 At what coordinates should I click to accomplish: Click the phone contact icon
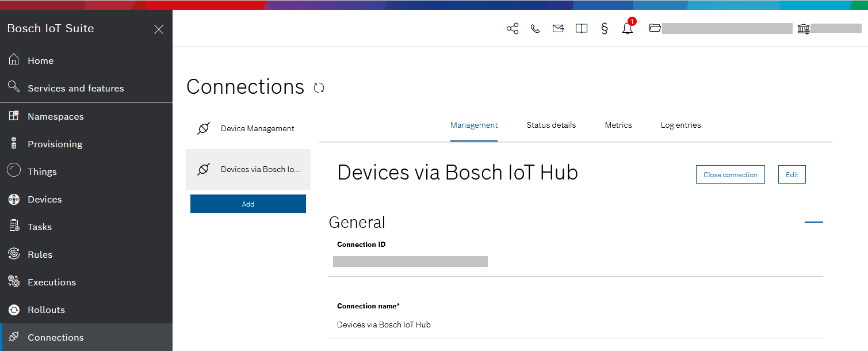[536, 28]
